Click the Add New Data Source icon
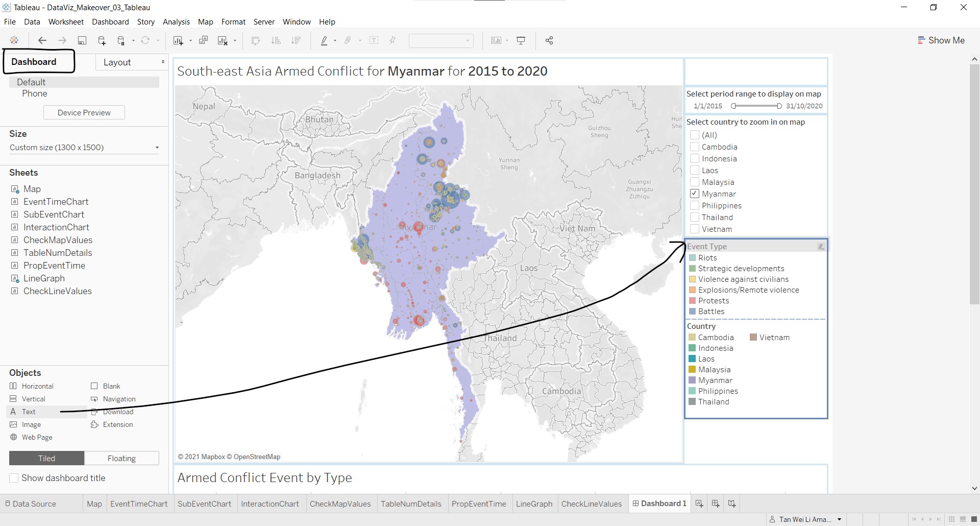The image size is (980, 526). [x=102, y=41]
